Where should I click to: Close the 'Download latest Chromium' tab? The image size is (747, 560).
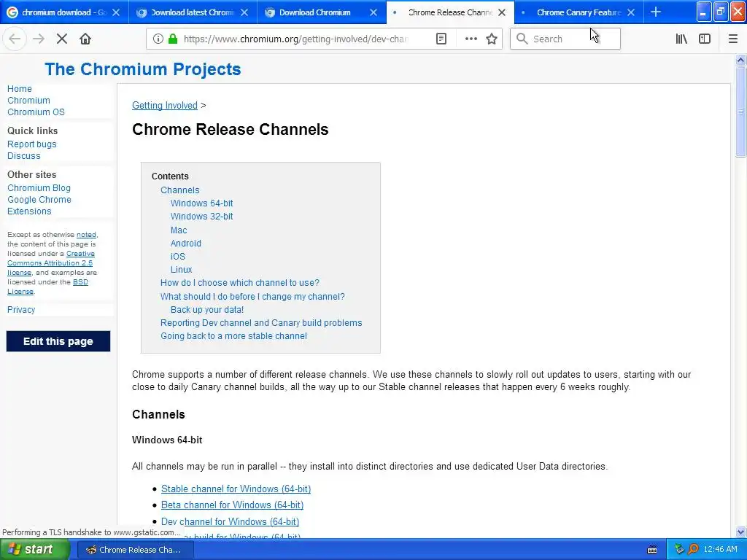[244, 12]
